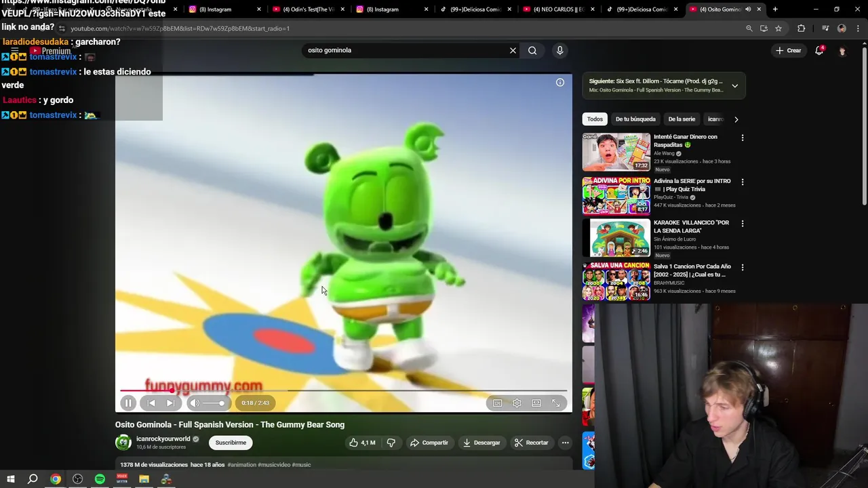Open the Intenté Ganar Dinero con Raspaditas thumbnail
The height and width of the screenshot is (488, 868).
click(616, 152)
